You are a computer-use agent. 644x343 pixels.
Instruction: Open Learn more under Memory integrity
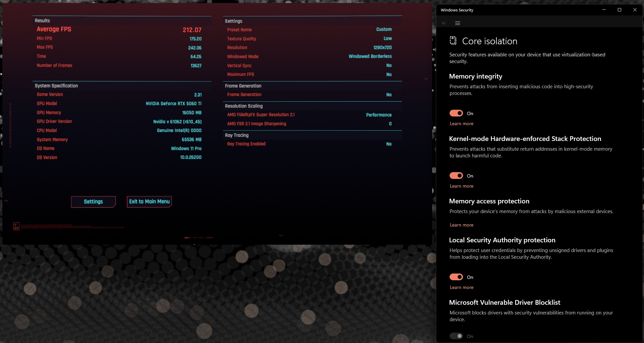click(x=462, y=124)
